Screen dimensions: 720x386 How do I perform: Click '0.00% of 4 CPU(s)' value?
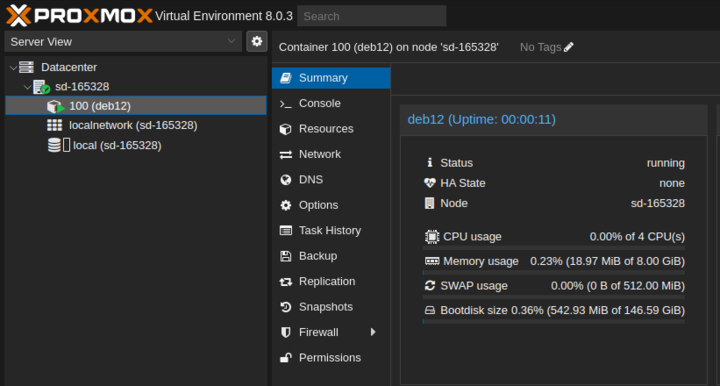pos(637,237)
